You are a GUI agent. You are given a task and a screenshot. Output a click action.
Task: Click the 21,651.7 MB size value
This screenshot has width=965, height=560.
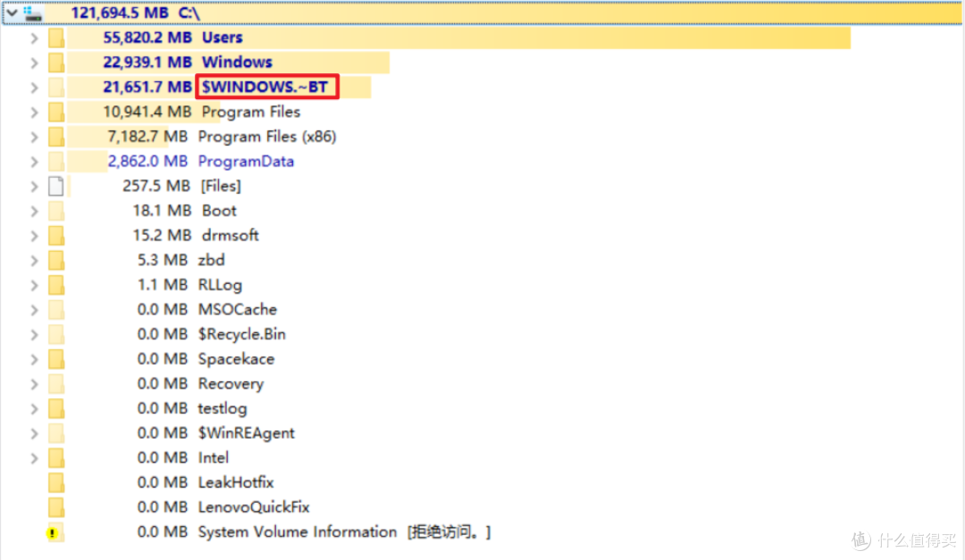(147, 87)
